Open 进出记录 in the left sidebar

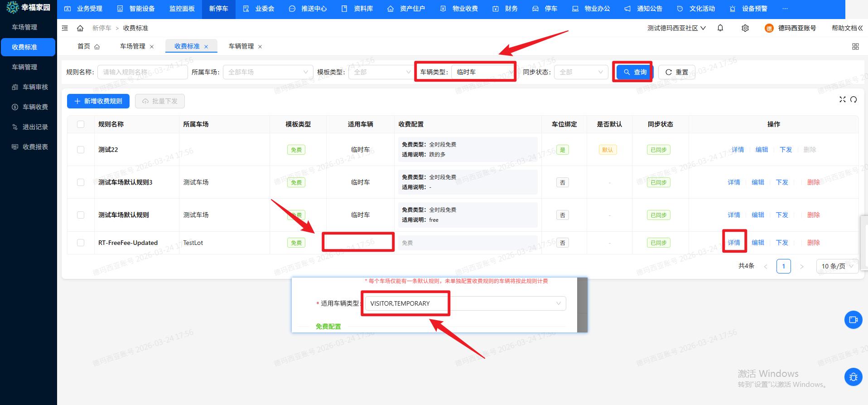pyautogui.click(x=35, y=127)
